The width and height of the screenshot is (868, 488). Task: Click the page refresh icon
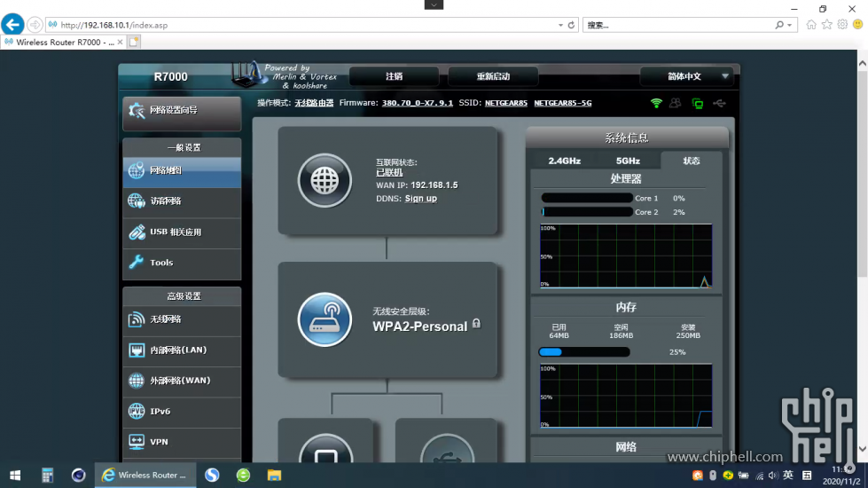(571, 25)
